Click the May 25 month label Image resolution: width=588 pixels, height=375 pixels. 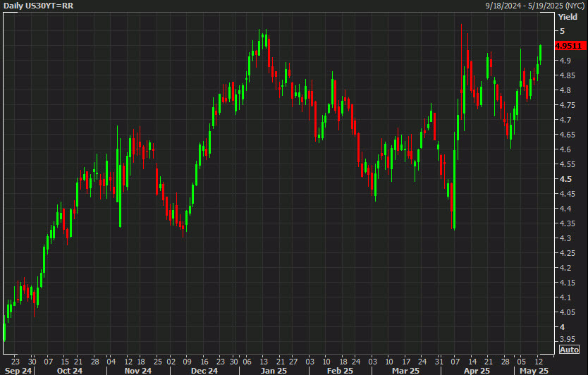point(534,371)
